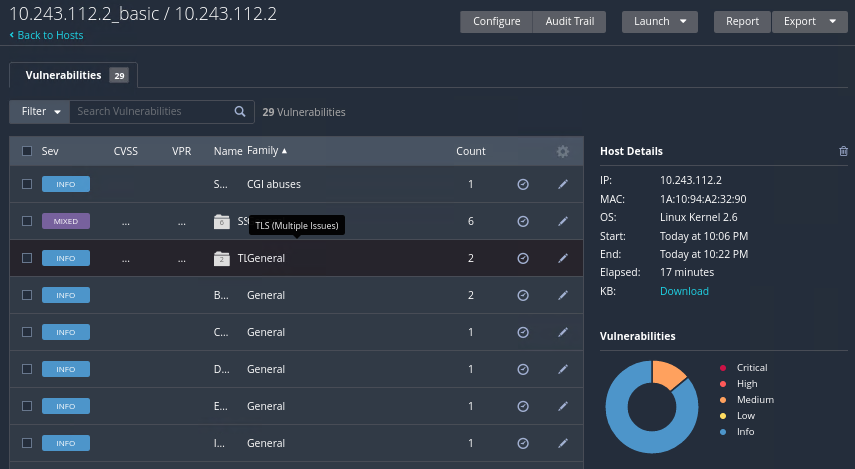Click the edit pencil for CGI abuses row
The height and width of the screenshot is (469, 855).
(x=563, y=184)
